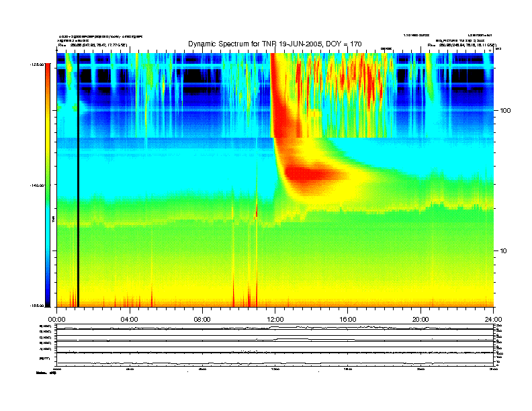The width and height of the screenshot is (532, 411).
Task: Click the 12:00 time axis label
Action: pos(275,320)
